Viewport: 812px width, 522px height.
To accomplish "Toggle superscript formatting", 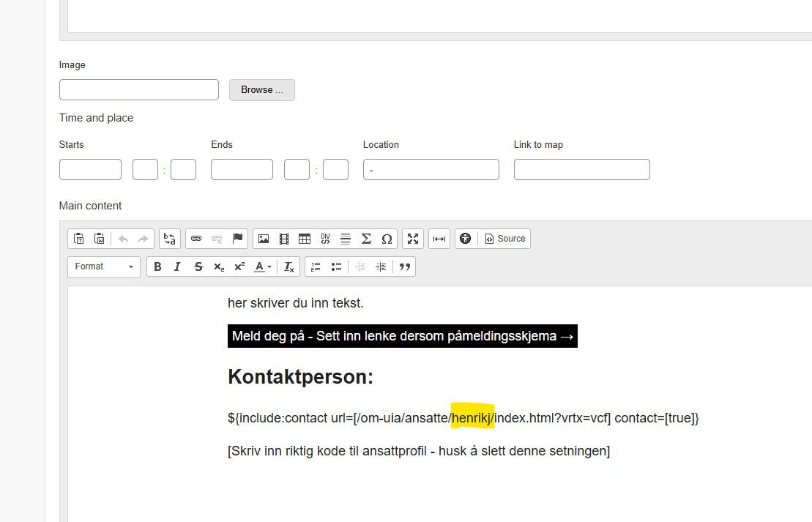I will [239, 266].
